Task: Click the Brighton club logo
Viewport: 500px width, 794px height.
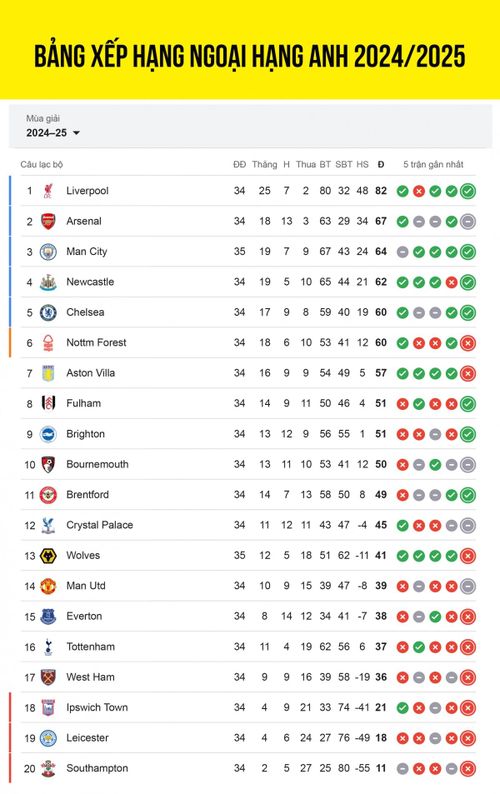Action: [x=48, y=434]
